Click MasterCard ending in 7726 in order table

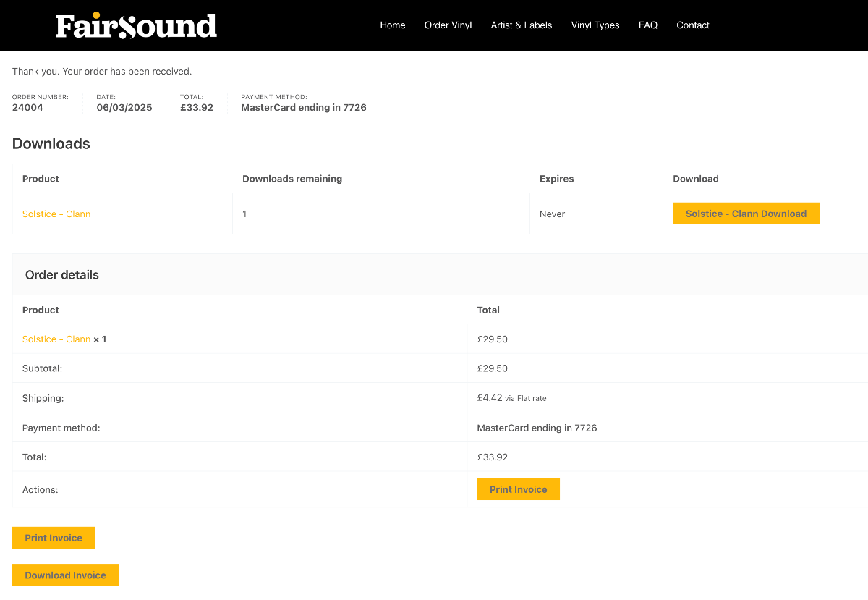coord(537,428)
